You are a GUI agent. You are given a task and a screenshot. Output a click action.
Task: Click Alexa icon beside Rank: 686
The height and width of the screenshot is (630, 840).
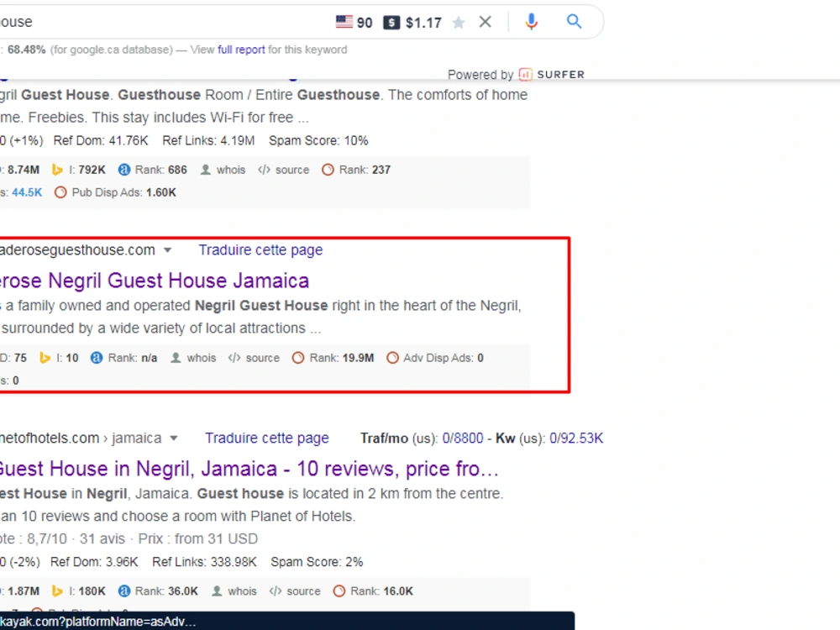[x=123, y=170]
